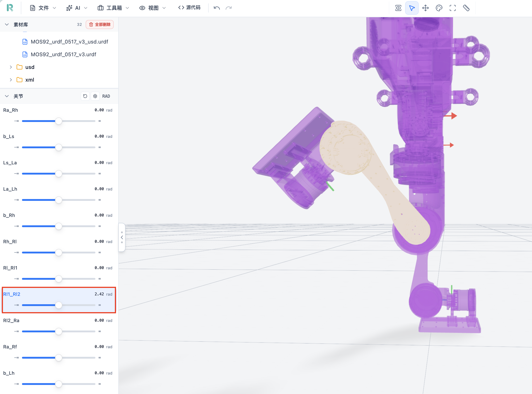The height and width of the screenshot is (394, 532).
Task: Click the trash icon in delete-all button
Action: pyautogui.click(x=91, y=24)
